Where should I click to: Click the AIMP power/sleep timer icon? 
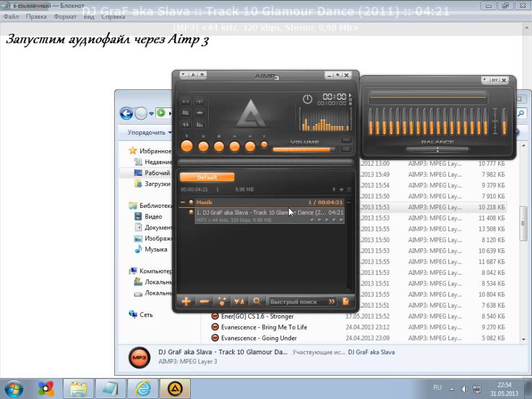308,99
